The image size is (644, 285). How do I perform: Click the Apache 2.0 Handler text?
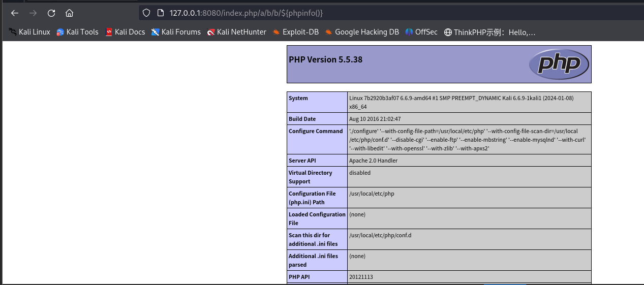pos(373,161)
